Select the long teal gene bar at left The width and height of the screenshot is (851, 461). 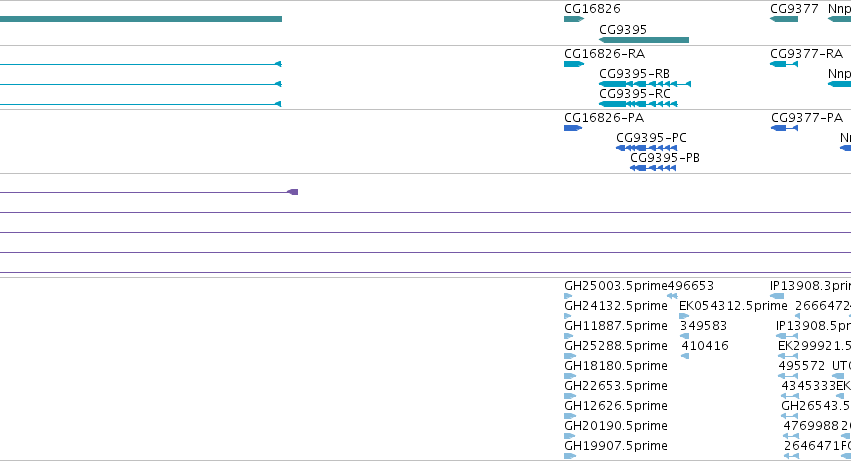(x=141, y=19)
